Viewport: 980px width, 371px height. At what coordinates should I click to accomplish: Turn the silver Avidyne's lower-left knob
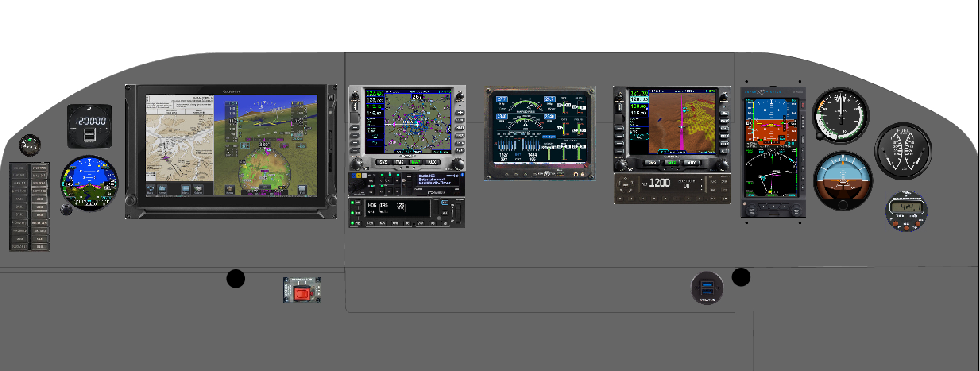point(356,163)
